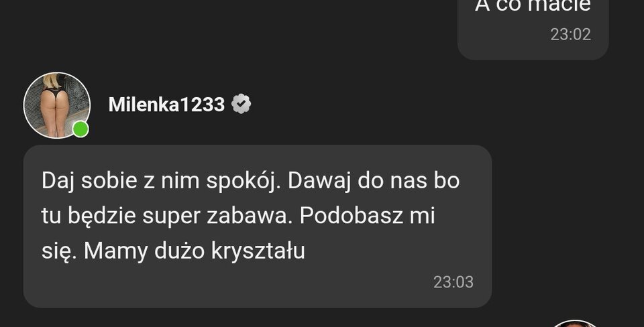Click the digits "1233" in the username
Screen dimensions: 644x327
click(x=203, y=105)
